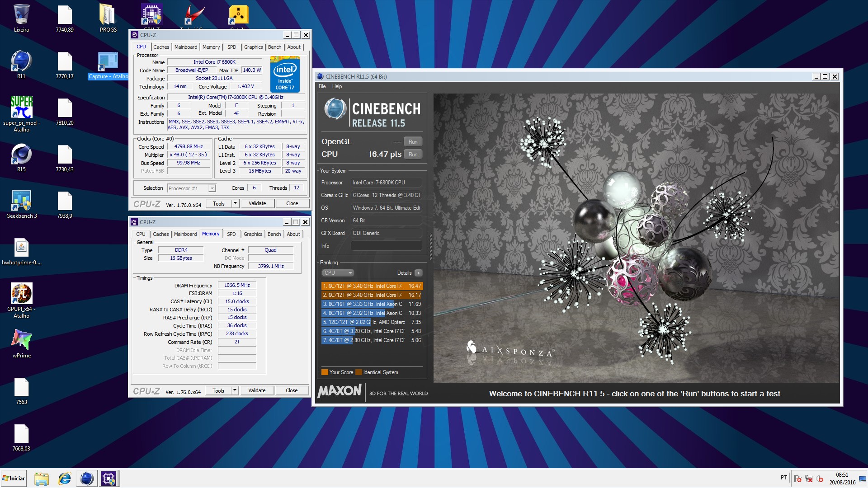Select the R15 Cinebench desktop shortcut
The image size is (868, 488).
[21, 154]
